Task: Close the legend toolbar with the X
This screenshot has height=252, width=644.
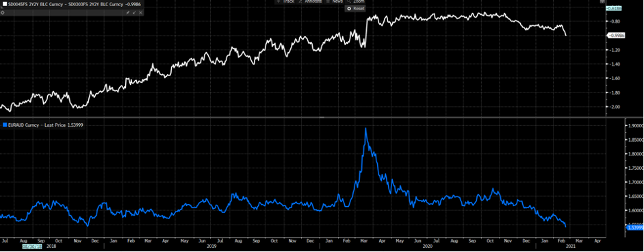Action: click(141, 13)
